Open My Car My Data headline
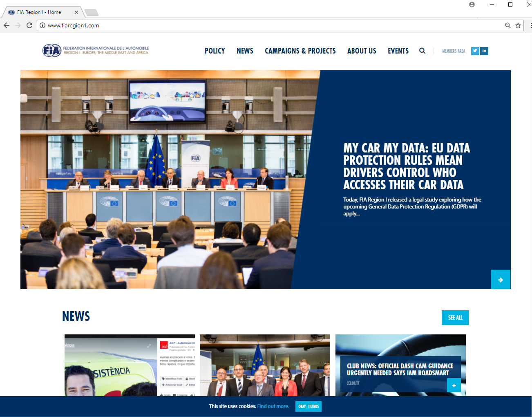532x417 pixels. (x=407, y=166)
